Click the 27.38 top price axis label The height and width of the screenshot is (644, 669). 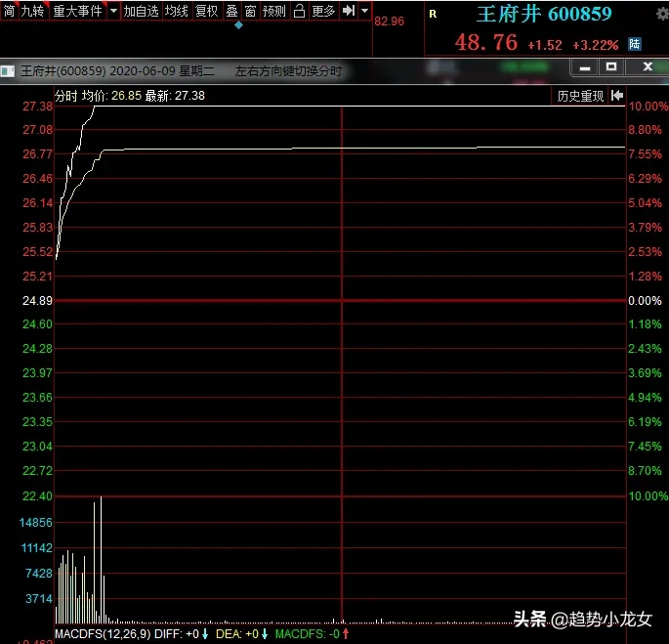point(37,107)
